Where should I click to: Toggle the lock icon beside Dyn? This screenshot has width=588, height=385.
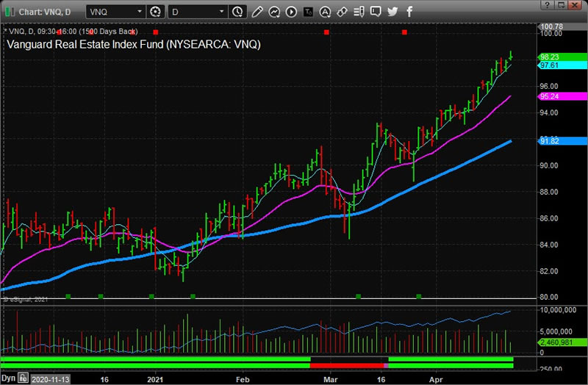24,379
